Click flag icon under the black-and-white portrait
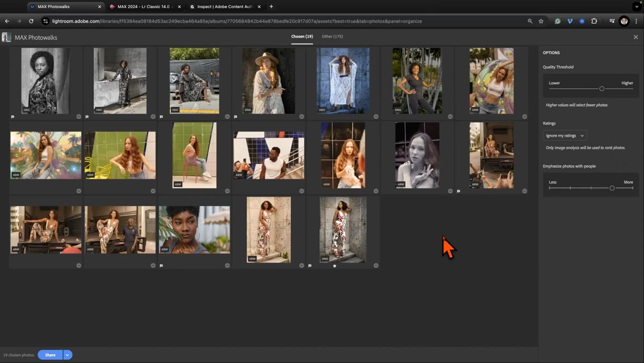Screen dimensions: 644x363 click(13, 117)
